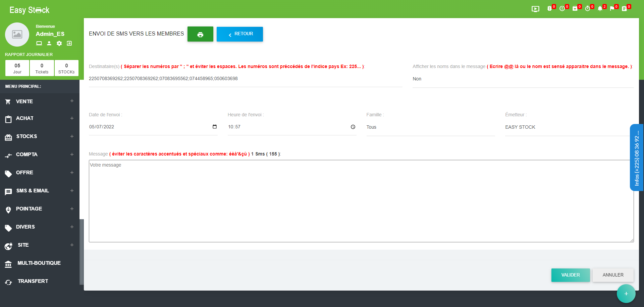Click the video tutorial icon in header
Viewport: 644px width, 307px height.
(x=535, y=9)
